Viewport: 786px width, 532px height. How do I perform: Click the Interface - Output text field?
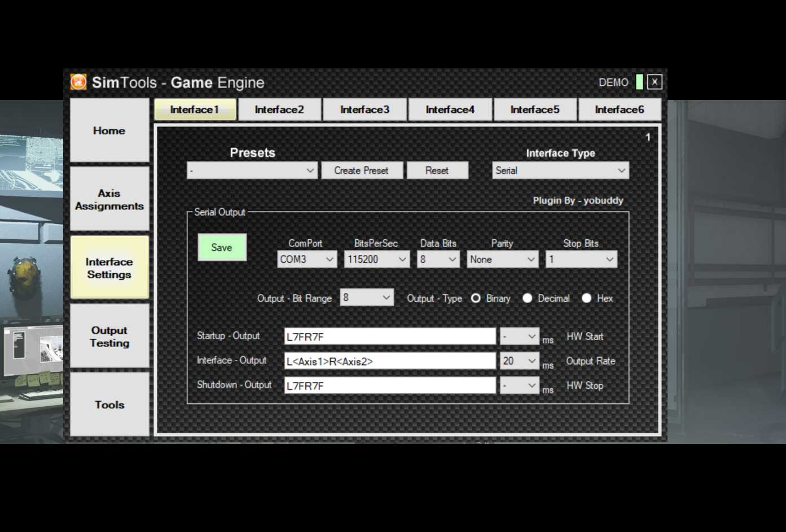pos(390,361)
